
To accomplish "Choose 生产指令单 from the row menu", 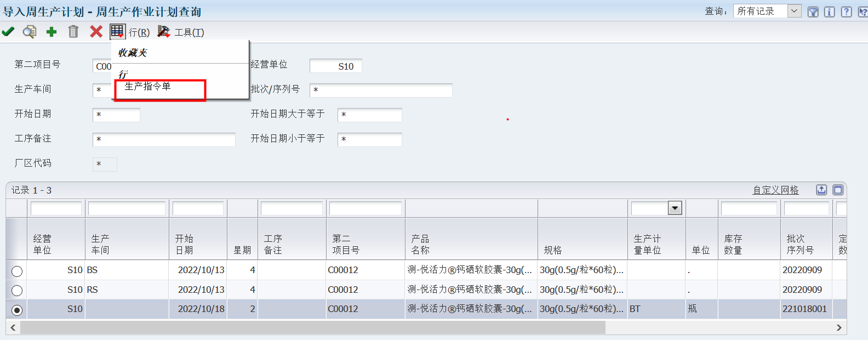I will (148, 87).
